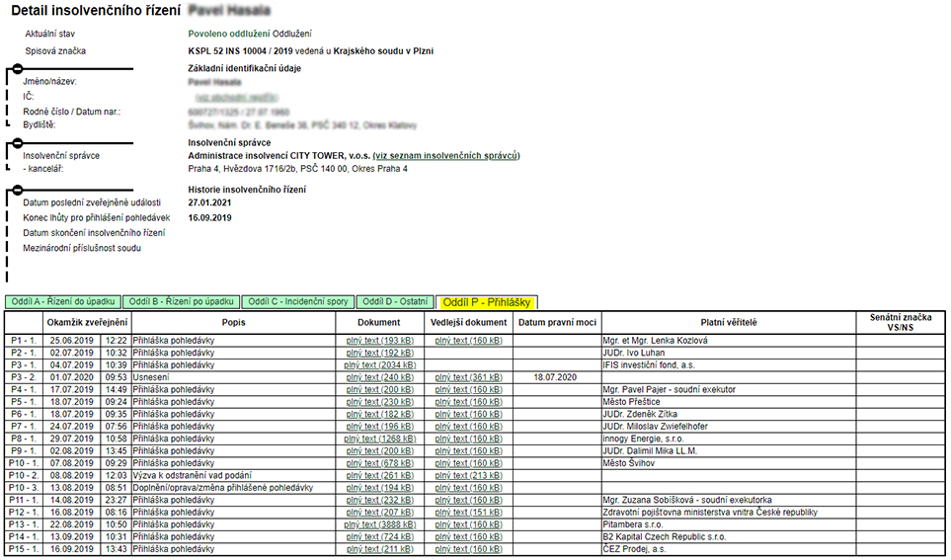The width and height of the screenshot is (951, 560).
Task: Open plný text (261 kB) for Výzva k odstranění vad
Action: pos(379,475)
